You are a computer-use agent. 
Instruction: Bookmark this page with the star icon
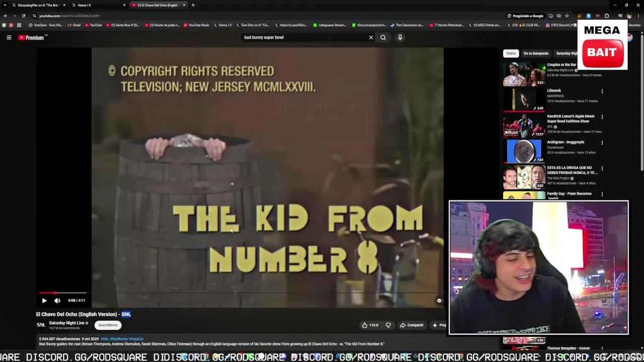pyautogui.click(x=567, y=16)
